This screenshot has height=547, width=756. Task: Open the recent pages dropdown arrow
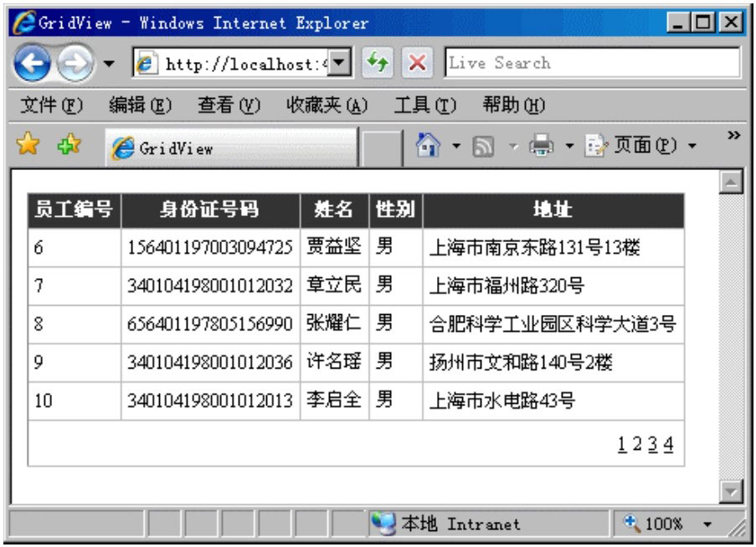[x=109, y=63]
